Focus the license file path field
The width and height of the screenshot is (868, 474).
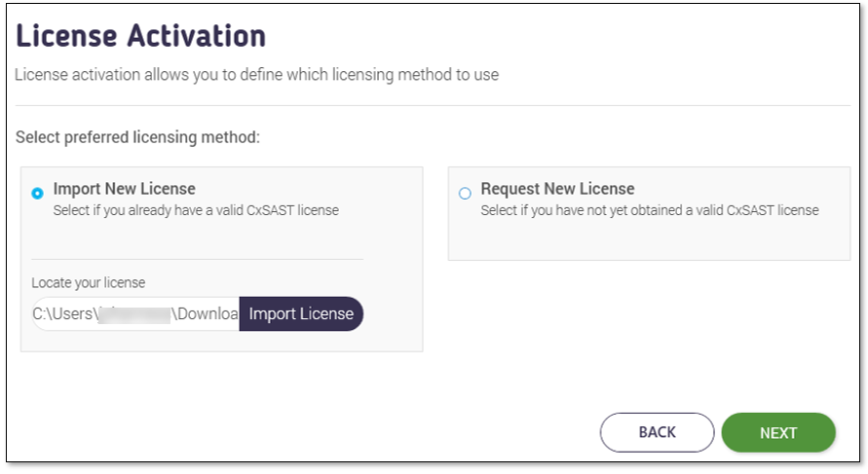click(135, 313)
